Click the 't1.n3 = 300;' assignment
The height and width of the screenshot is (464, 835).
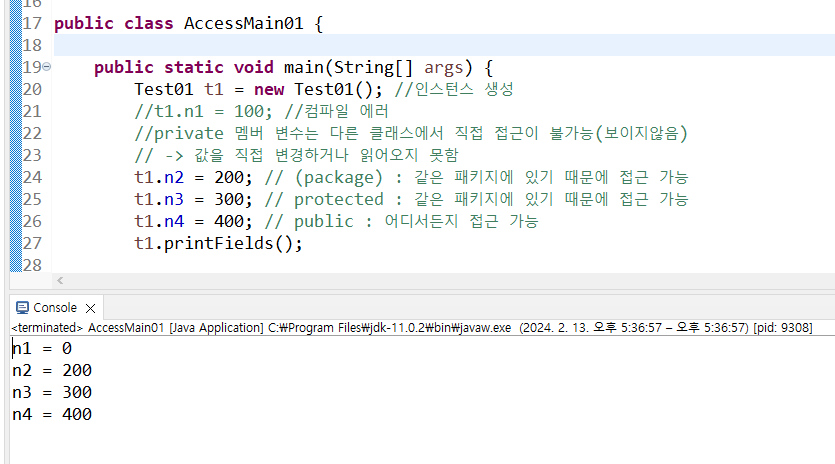coord(193,199)
